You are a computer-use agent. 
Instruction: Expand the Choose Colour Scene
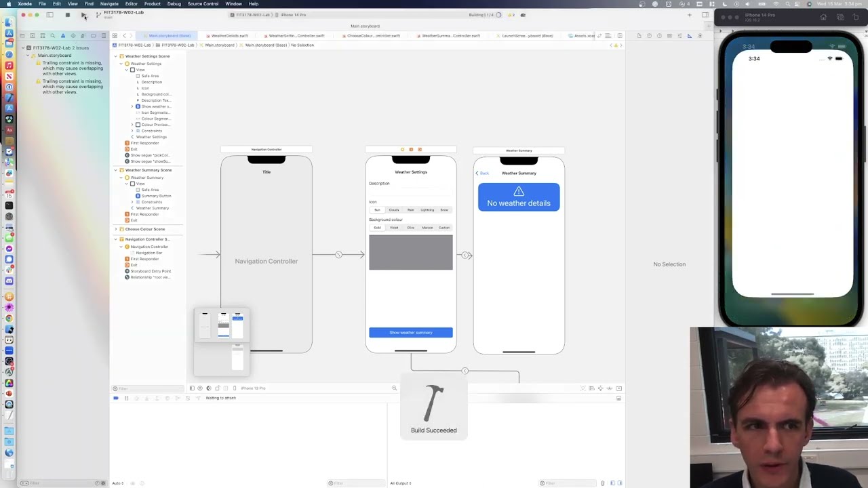115,229
